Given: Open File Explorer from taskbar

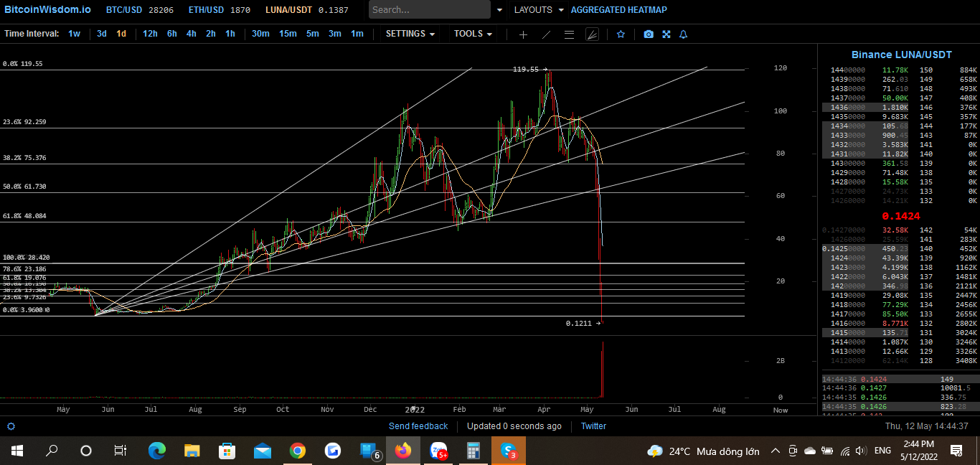Looking at the screenshot, I should click(192, 451).
